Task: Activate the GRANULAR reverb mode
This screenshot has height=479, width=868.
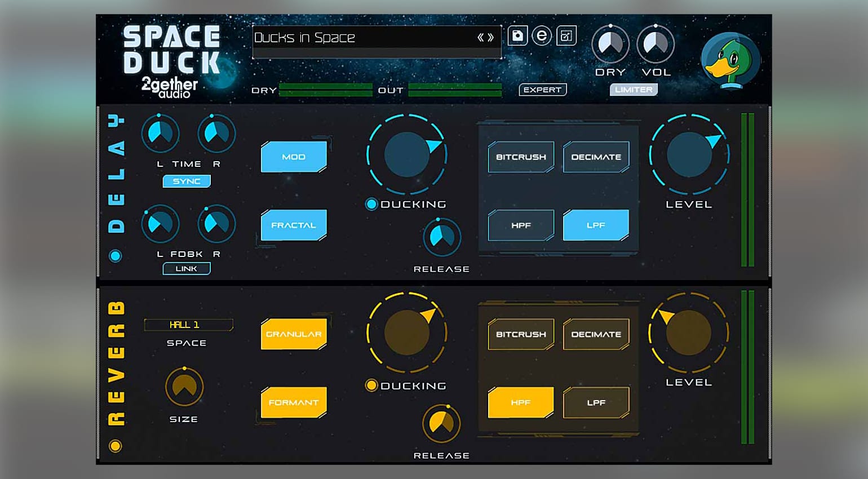Action: (294, 334)
